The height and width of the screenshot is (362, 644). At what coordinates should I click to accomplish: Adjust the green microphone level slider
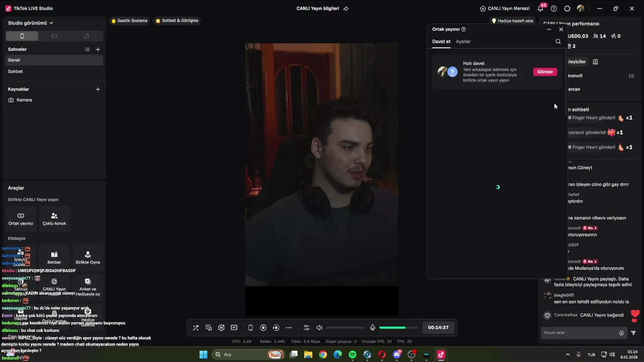398,328
